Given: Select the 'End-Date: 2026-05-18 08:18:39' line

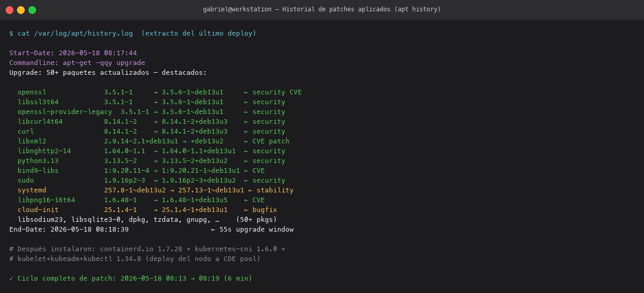Looking at the screenshot, I should coord(69,230).
